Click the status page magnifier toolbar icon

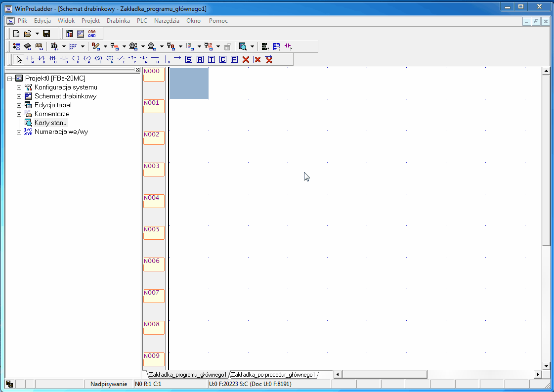(243, 46)
